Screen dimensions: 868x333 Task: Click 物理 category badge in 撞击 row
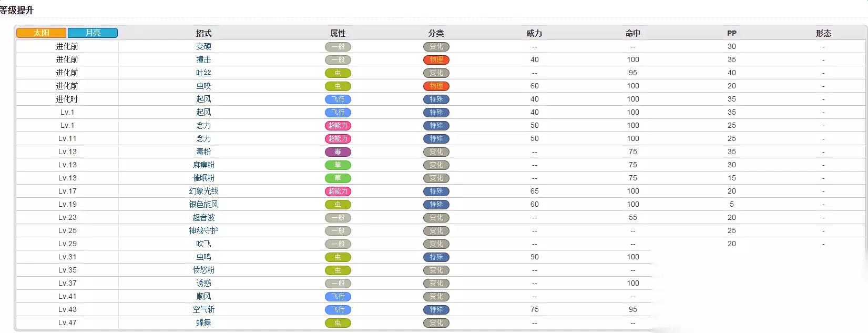tap(436, 59)
